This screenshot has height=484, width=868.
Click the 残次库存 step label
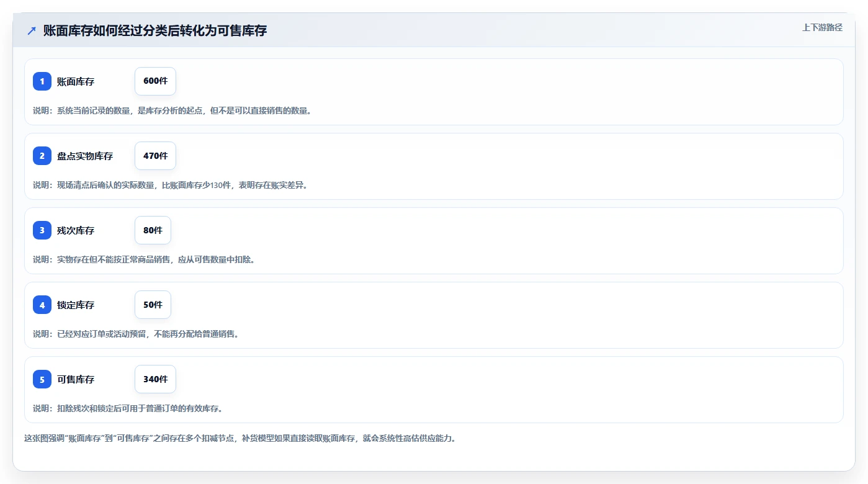click(x=76, y=230)
